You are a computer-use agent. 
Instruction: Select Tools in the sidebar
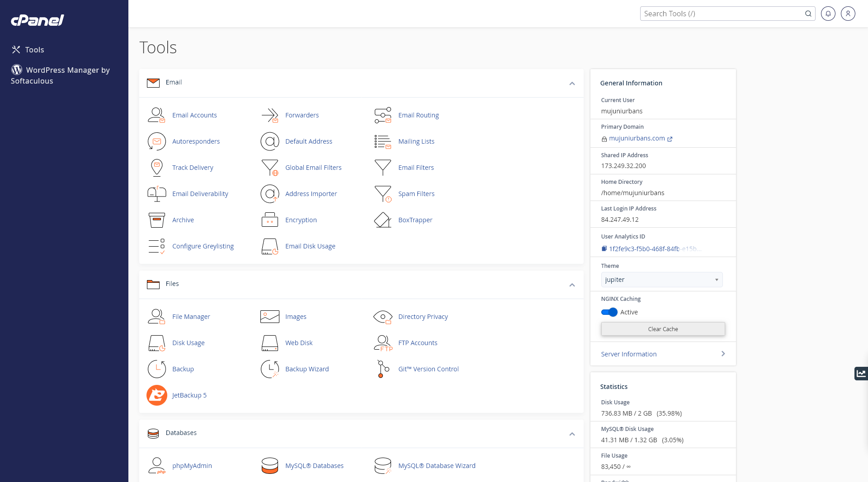pyautogui.click(x=34, y=50)
